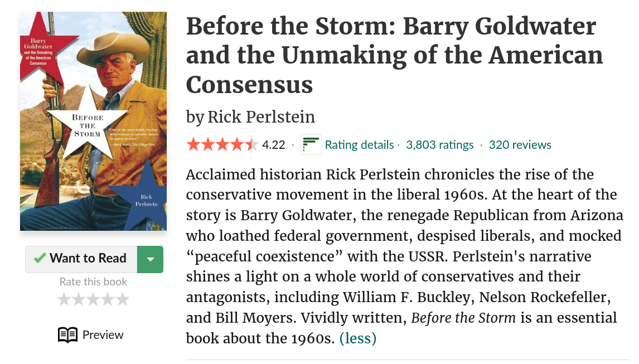Open the 320 reviews link
The width and height of the screenshot is (639, 364).
point(520,145)
